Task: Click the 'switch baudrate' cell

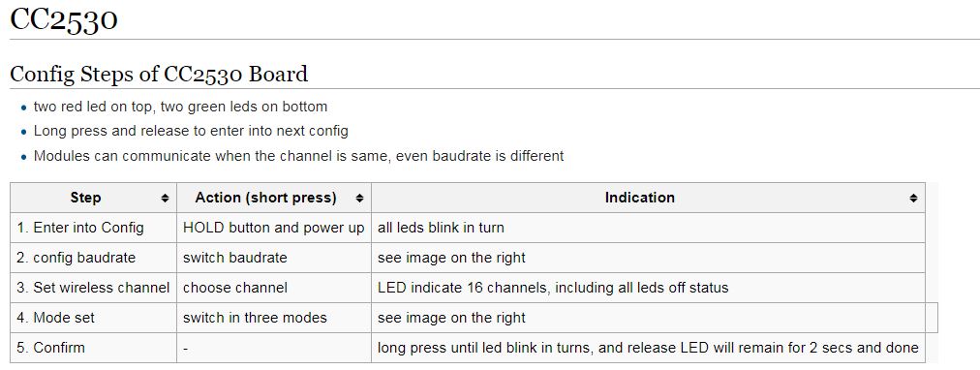Action: point(274,258)
